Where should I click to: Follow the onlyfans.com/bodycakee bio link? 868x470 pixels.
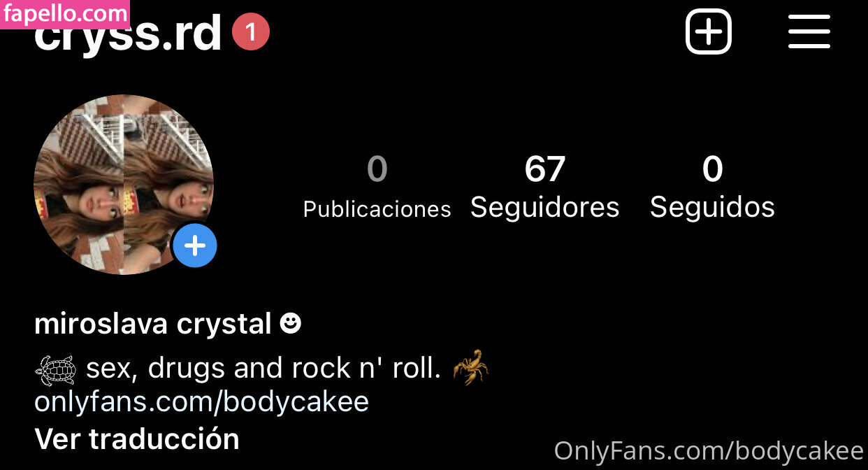tap(201, 402)
